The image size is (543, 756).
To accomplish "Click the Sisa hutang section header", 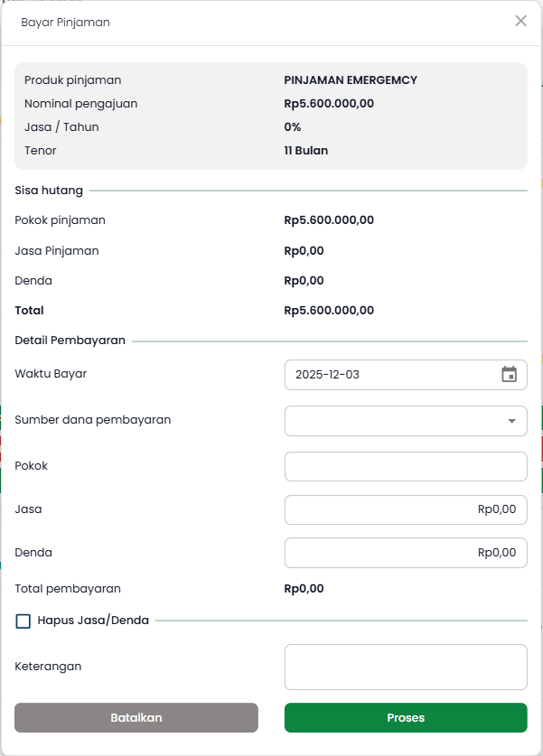I will point(48,191).
